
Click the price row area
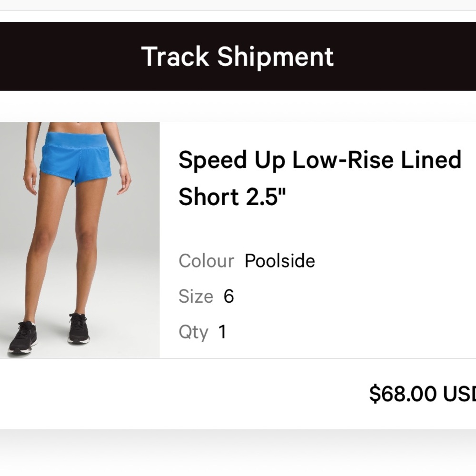[x=333, y=393]
